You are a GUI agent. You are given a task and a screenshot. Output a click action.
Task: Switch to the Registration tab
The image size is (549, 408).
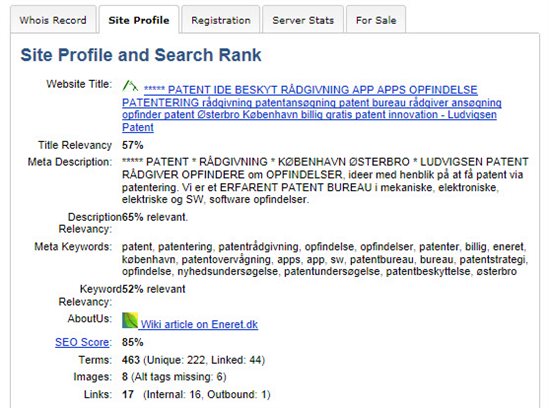point(221,20)
